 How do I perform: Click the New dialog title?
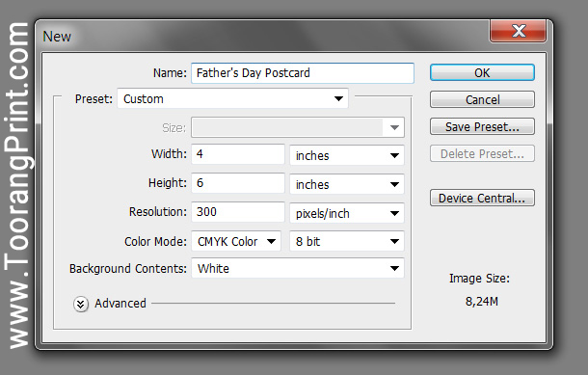tap(57, 37)
